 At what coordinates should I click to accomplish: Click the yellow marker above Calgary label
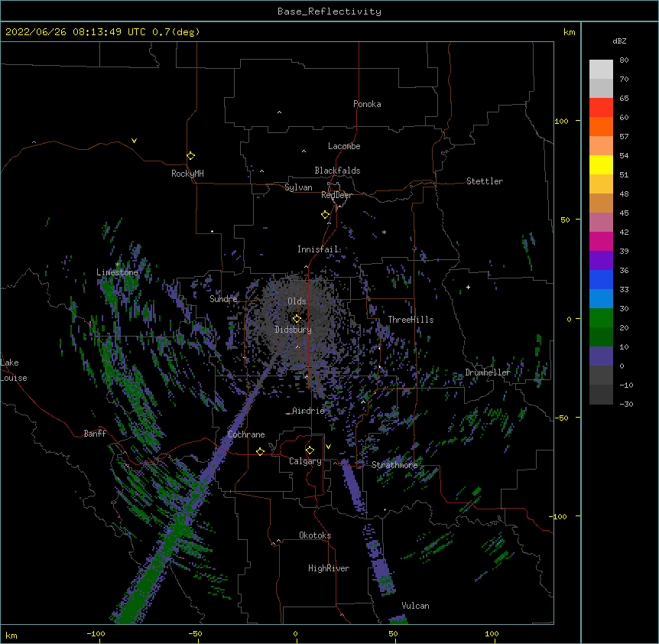click(x=310, y=450)
